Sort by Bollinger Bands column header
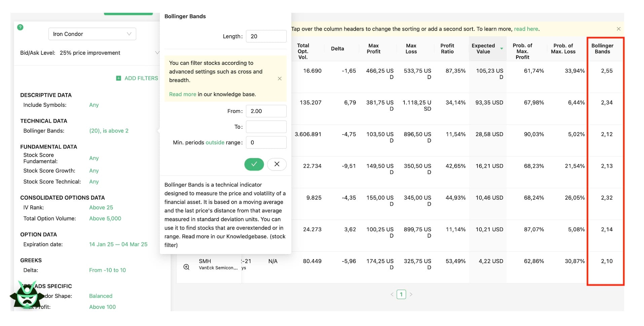 (x=602, y=49)
